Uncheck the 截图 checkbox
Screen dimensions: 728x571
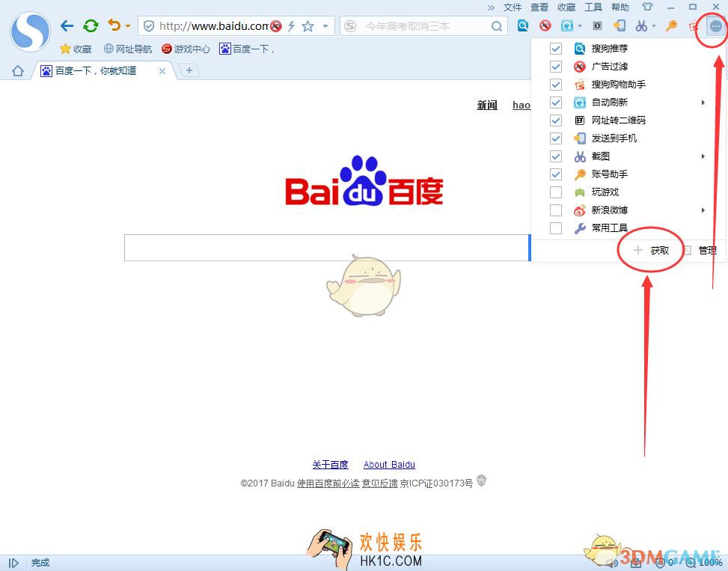(x=556, y=156)
